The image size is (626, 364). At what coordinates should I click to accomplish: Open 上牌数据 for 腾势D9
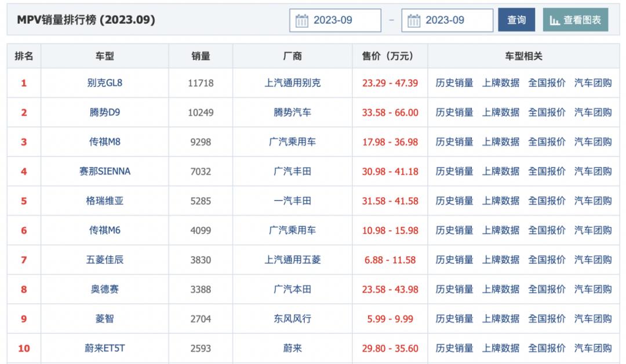pos(501,112)
